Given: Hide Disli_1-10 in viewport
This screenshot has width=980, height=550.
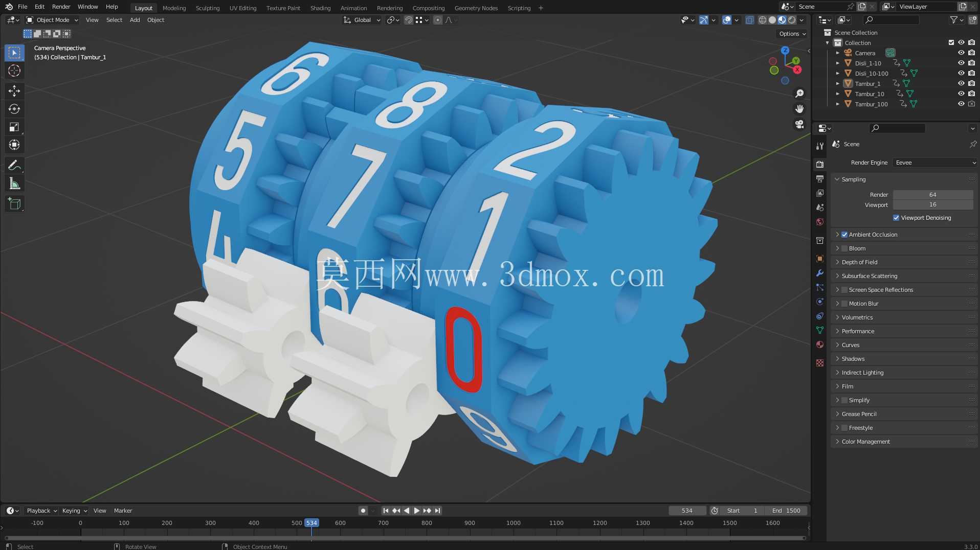Looking at the screenshot, I should (x=961, y=63).
